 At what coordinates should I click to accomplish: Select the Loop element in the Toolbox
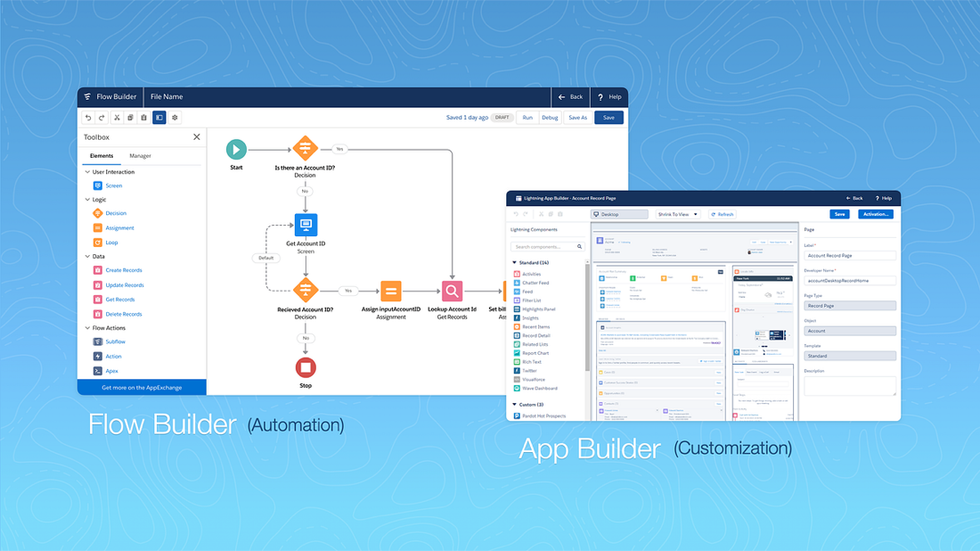click(x=110, y=242)
